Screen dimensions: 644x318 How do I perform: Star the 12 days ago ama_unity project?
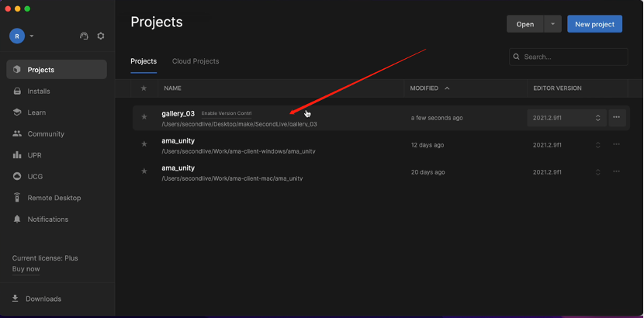point(144,144)
